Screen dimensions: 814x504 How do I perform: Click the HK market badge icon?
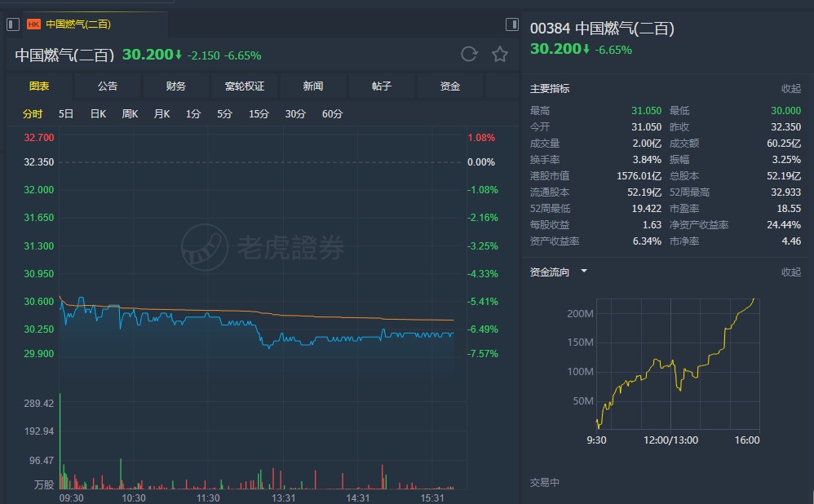[x=33, y=24]
